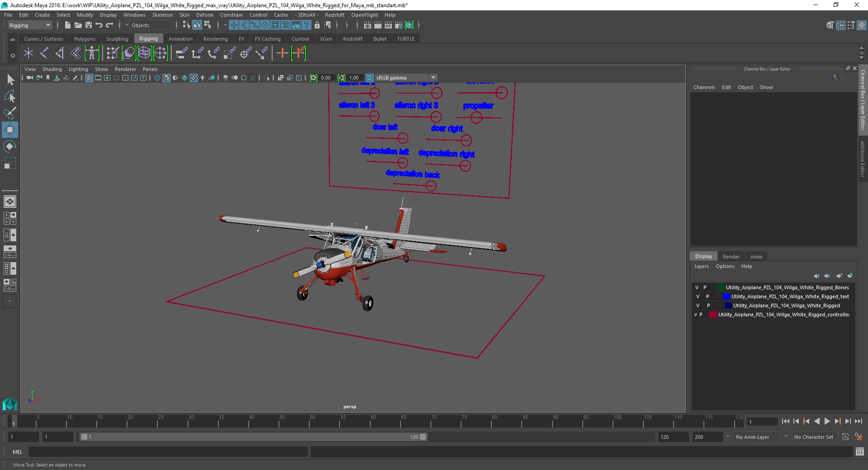The width and height of the screenshot is (868, 470).
Task: Toggle playback P of the Rigged_text layer
Action: 708,296
